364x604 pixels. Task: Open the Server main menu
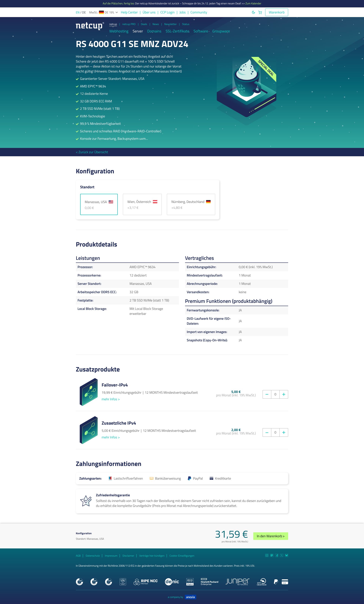pyautogui.click(x=138, y=31)
